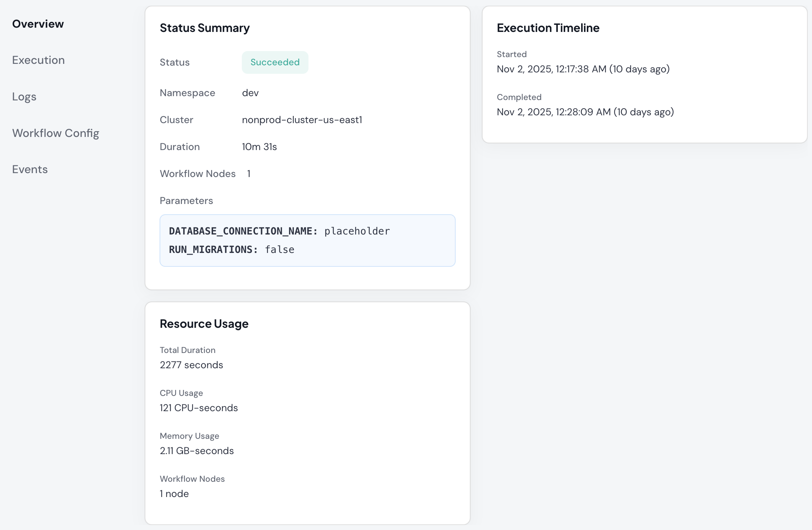Open the Execution Timeline card
Screen dimensions: 812x530
[x=548, y=28]
